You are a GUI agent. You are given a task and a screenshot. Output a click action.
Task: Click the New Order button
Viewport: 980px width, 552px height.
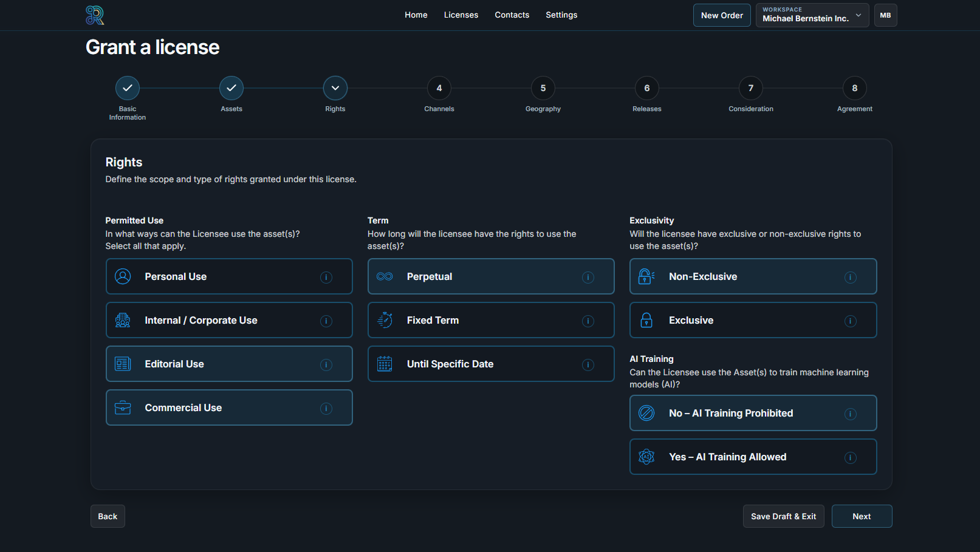tap(722, 15)
